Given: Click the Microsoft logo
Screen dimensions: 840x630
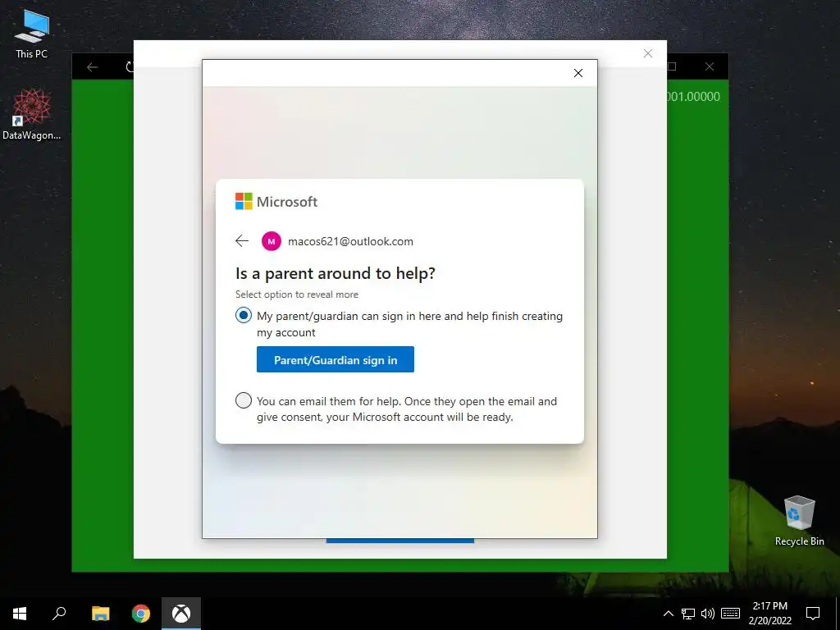Looking at the screenshot, I should (x=276, y=202).
